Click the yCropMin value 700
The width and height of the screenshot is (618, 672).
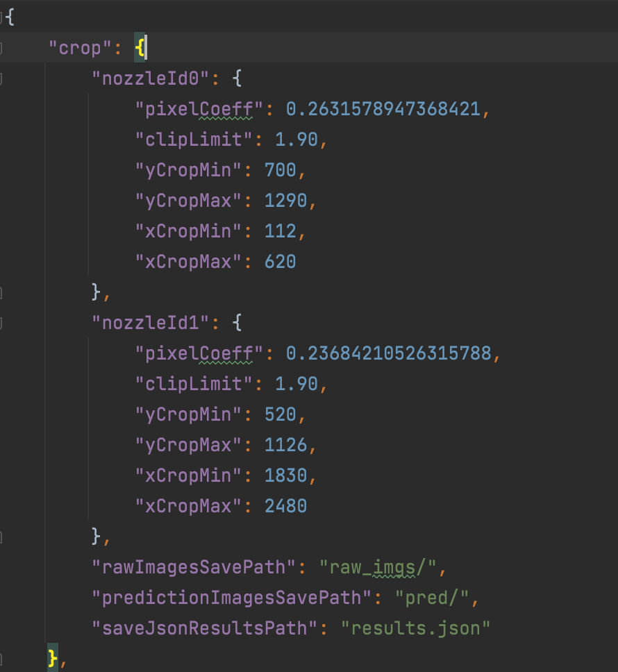point(281,170)
